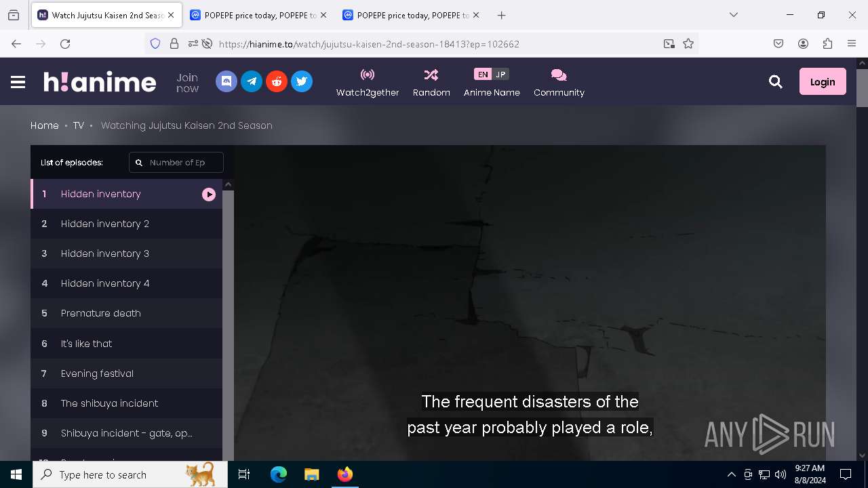Open Task View on the taskbar

point(244,474)
